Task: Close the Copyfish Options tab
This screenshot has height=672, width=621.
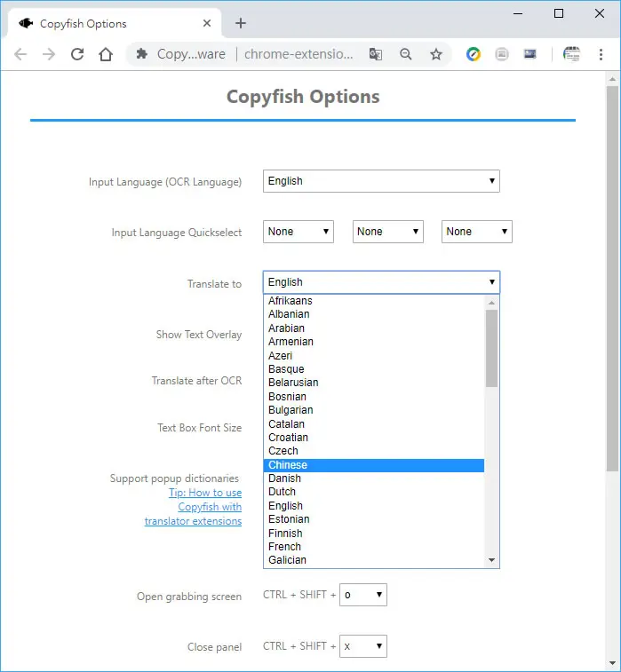Action: pos(207,23)
